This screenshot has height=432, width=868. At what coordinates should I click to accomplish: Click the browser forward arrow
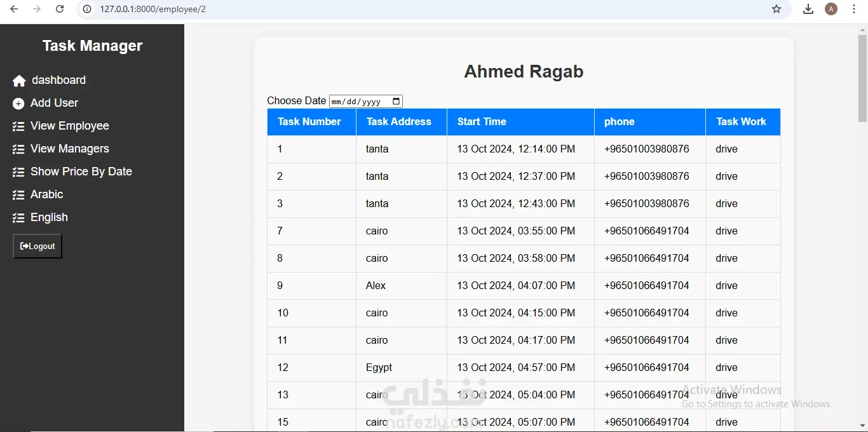tap(37, 9)
